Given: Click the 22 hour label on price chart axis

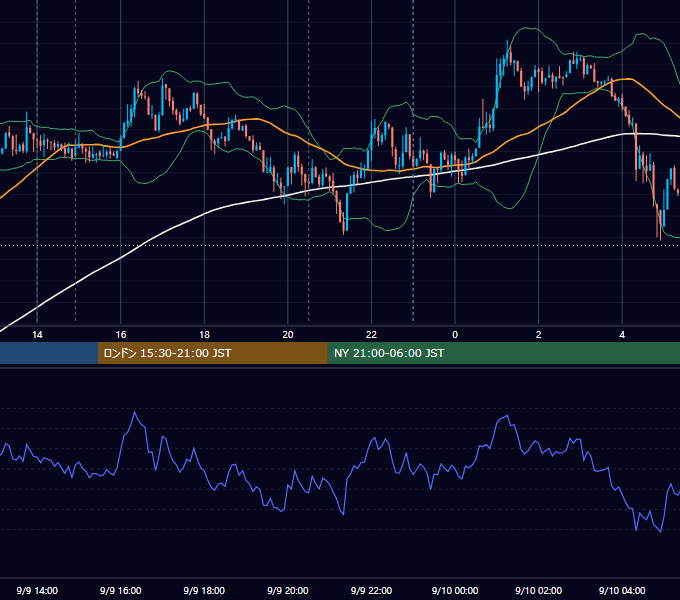Looking at the screenshot, I should click(371, 335).
